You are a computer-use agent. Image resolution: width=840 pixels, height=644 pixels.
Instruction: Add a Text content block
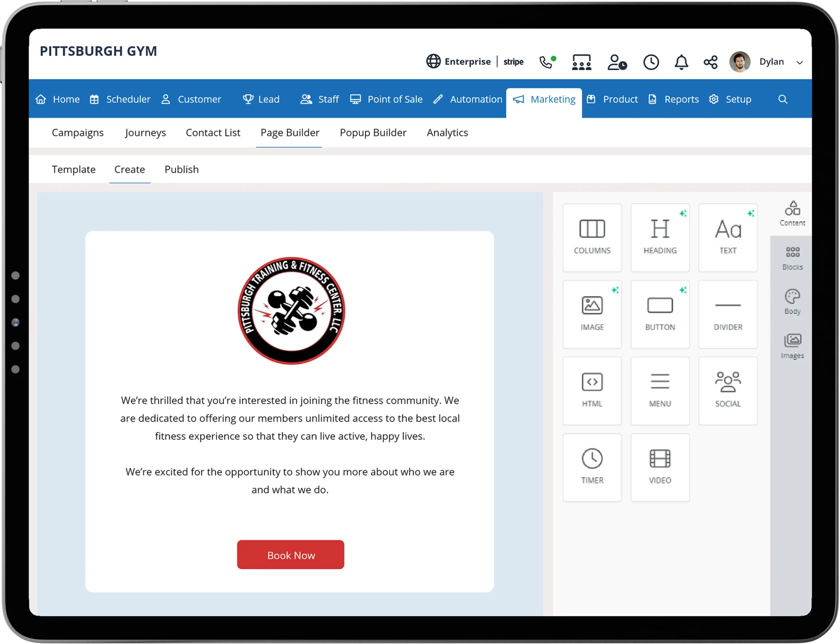(x=727, y=234)
